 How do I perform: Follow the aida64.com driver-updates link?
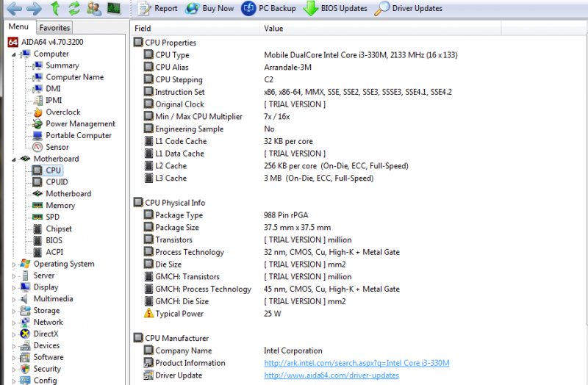coord(331,375)
